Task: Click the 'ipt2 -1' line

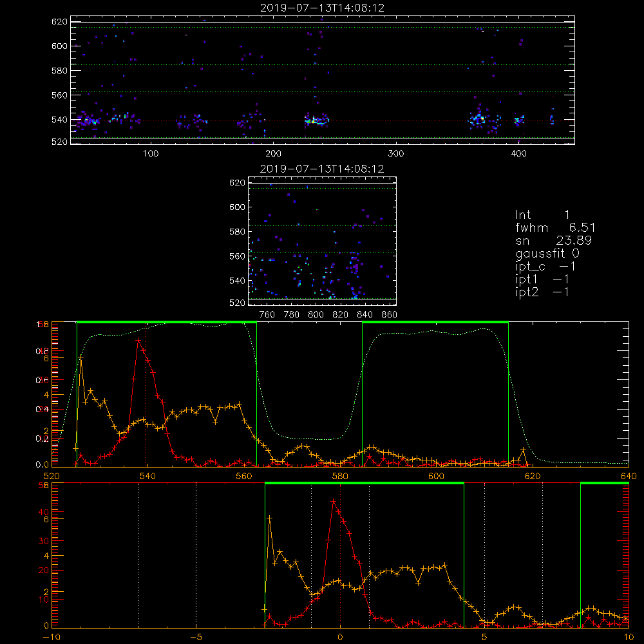Action: [542, 292]
